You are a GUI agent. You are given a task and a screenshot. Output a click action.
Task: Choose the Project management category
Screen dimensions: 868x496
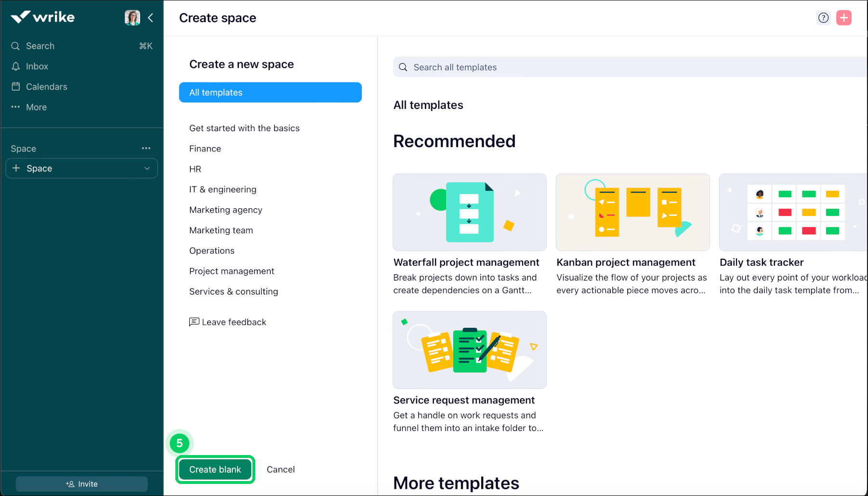point(232,271)
